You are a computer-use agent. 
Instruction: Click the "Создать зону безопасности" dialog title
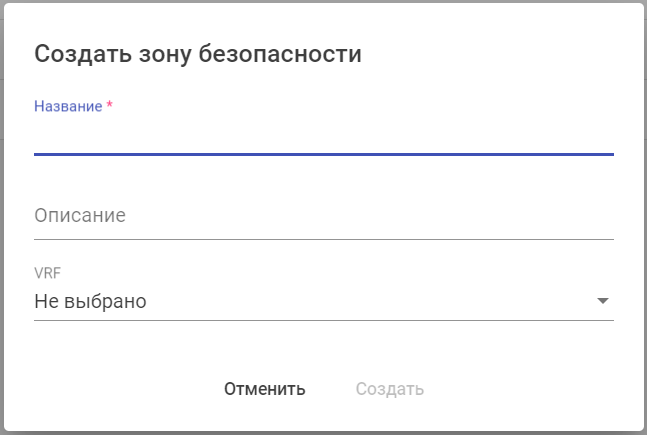(198, 54)
